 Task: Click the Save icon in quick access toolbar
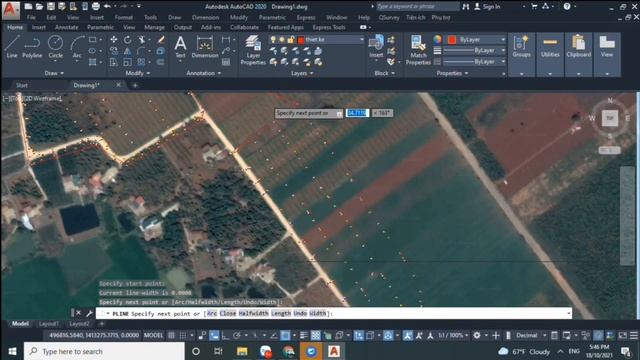(51, 7)
